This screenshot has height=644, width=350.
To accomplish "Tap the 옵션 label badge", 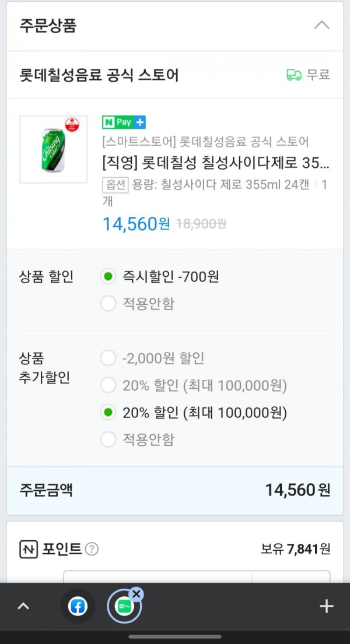I will click(115, 185).
